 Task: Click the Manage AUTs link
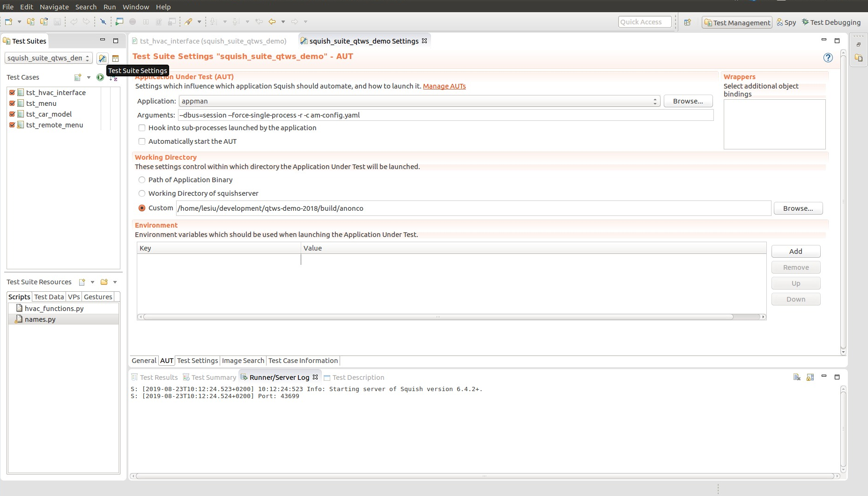coord(444,86)
